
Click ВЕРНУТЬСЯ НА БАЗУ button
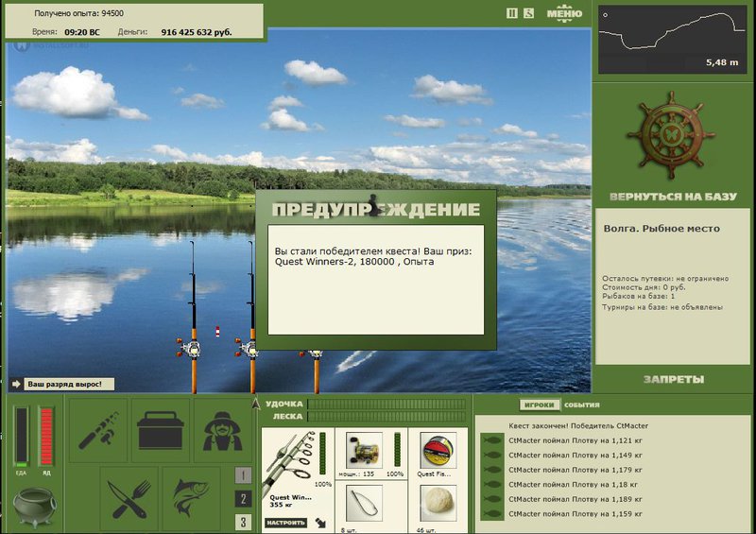(x=673, y=197)
